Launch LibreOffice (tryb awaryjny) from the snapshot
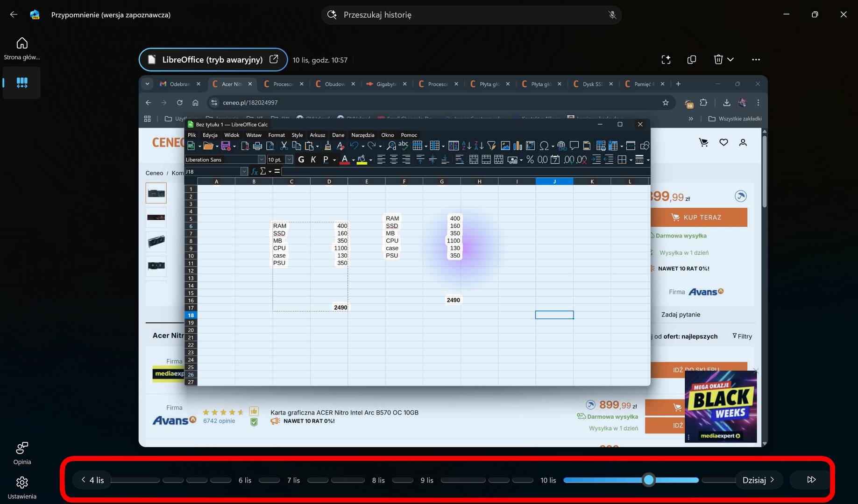 (213, 60)
